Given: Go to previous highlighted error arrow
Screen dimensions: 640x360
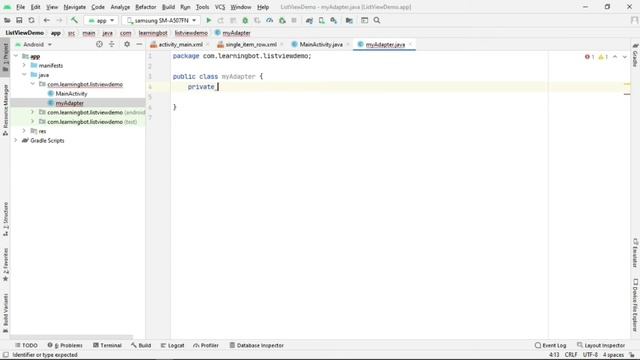Looking at the screenshot, I should click(615, 57).
